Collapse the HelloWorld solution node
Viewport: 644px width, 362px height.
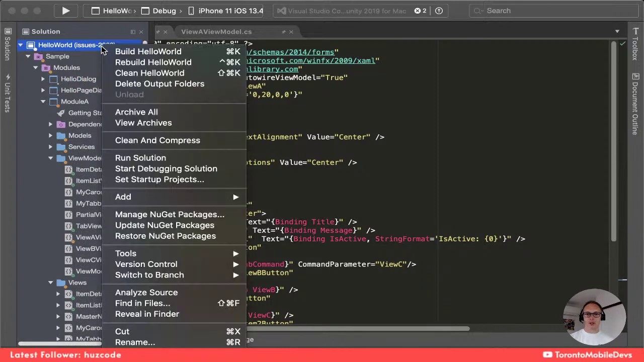[x=21, y=45]
